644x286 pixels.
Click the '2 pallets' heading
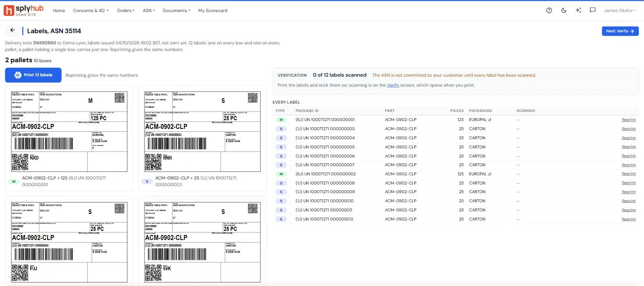(x=19, y=60)
